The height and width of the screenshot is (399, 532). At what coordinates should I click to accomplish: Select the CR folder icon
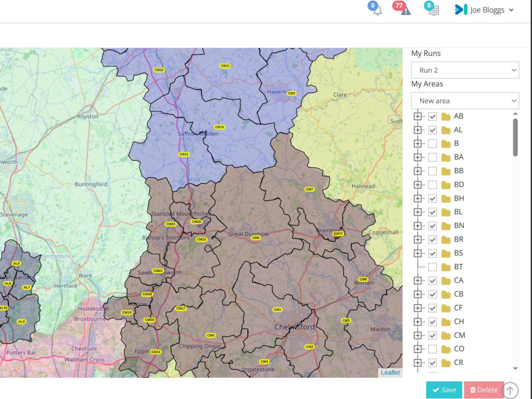pos(446,363)
